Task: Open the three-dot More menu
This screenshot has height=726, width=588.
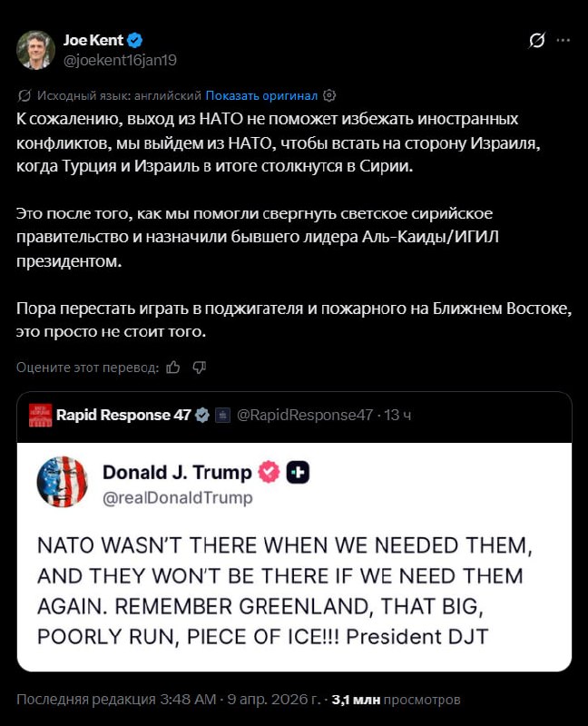Action: point(563,41)
